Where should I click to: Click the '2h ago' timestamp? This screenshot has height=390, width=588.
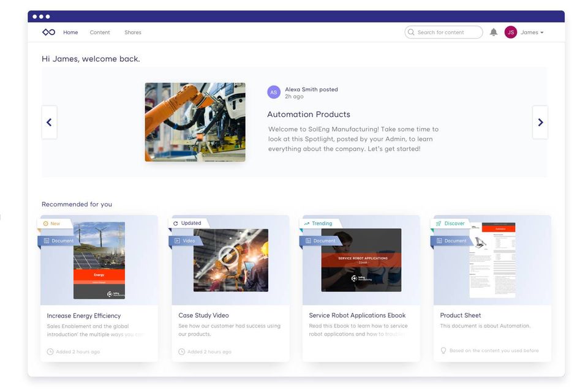pyautogui.click(x=294, y=96)
